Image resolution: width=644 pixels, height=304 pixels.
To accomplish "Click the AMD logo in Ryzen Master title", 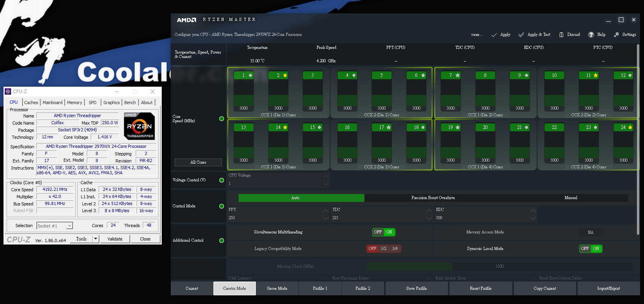I will [186, 20].
